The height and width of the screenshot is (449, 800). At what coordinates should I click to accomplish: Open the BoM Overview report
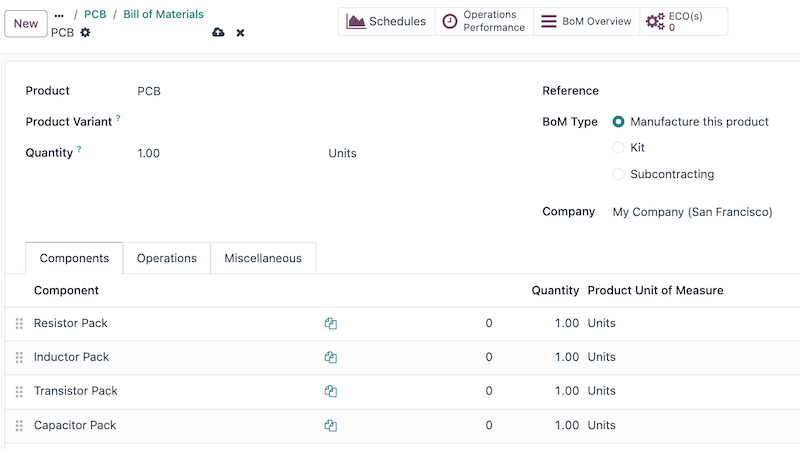[x=586, y=22]
